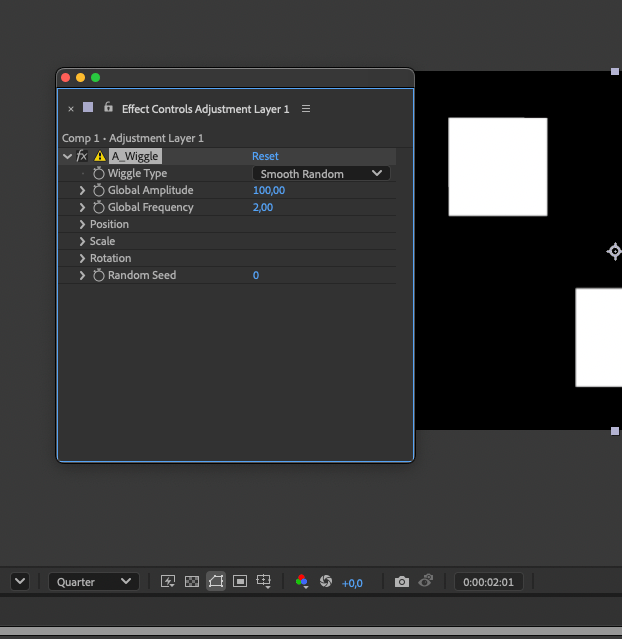
Task: Collapse the A_Wiggle effect properties
Action: (67, 156)
